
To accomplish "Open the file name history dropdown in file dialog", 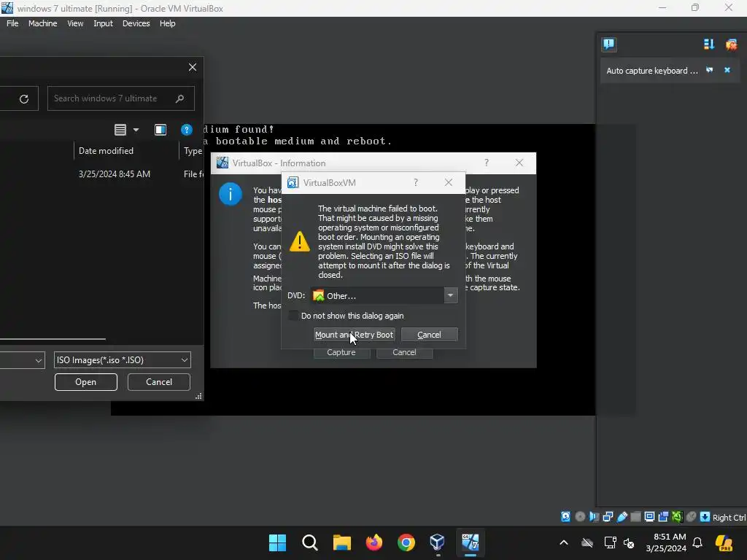I will 39,360.
